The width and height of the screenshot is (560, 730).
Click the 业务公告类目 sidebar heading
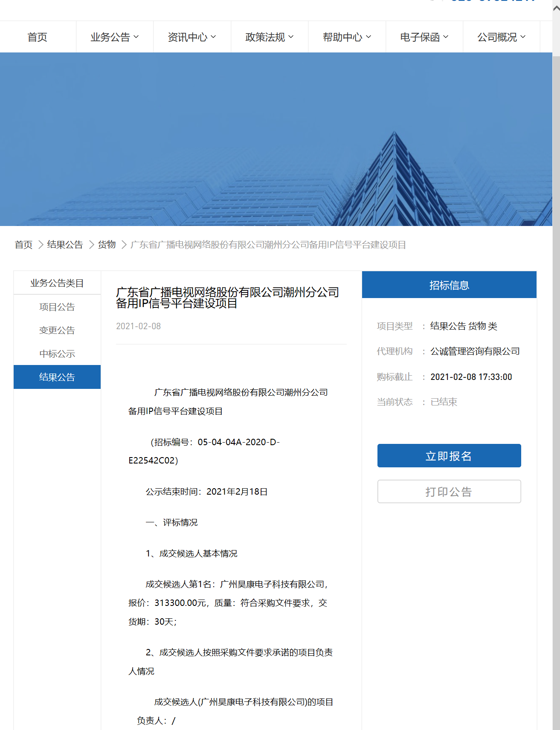pos(57,283)
